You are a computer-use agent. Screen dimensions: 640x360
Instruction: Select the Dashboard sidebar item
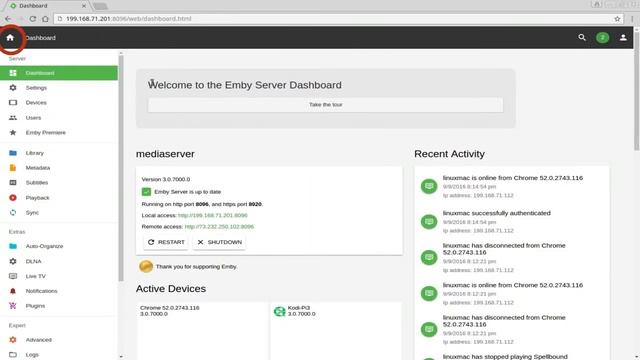coord(59,73)
